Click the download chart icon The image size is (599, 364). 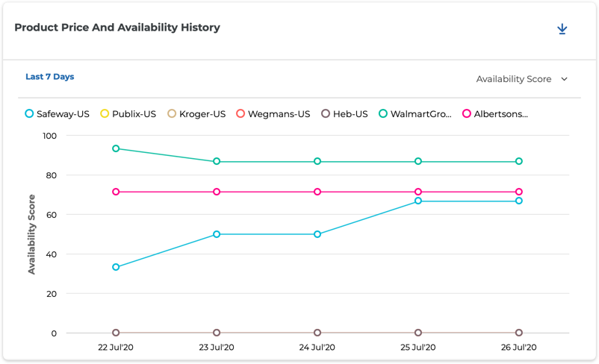point(562,29)
